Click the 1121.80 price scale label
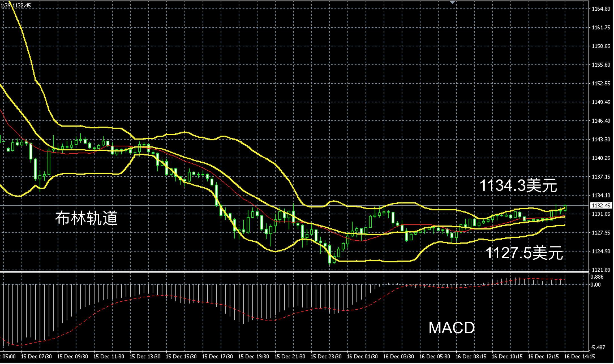This screenshot has height=364, width=614. coord(601,270)
